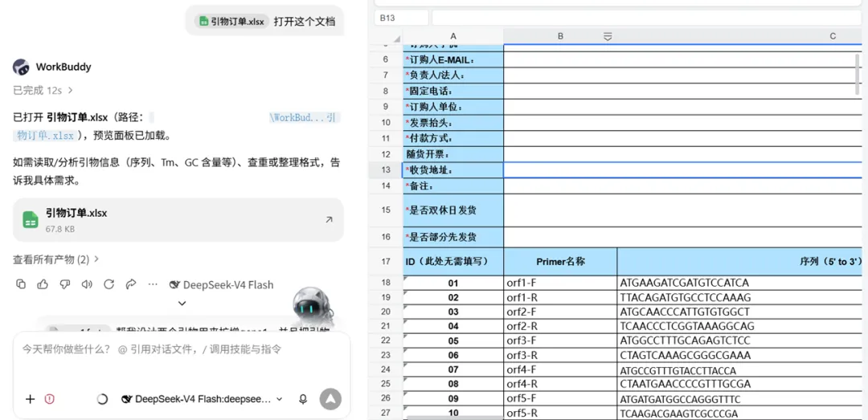This screenshot has width=868, height=420.
Task: Select cell orf4-R
Action: [560, 384]
